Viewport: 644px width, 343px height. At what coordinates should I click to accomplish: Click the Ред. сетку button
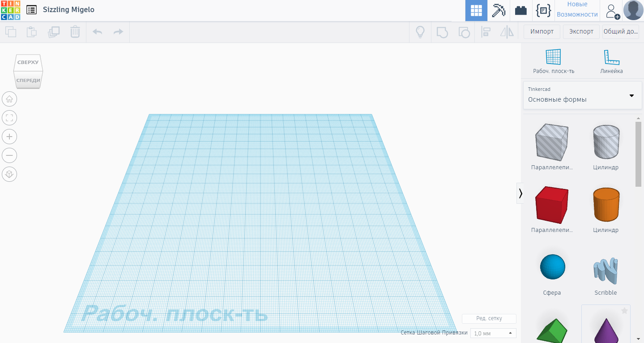489,318
